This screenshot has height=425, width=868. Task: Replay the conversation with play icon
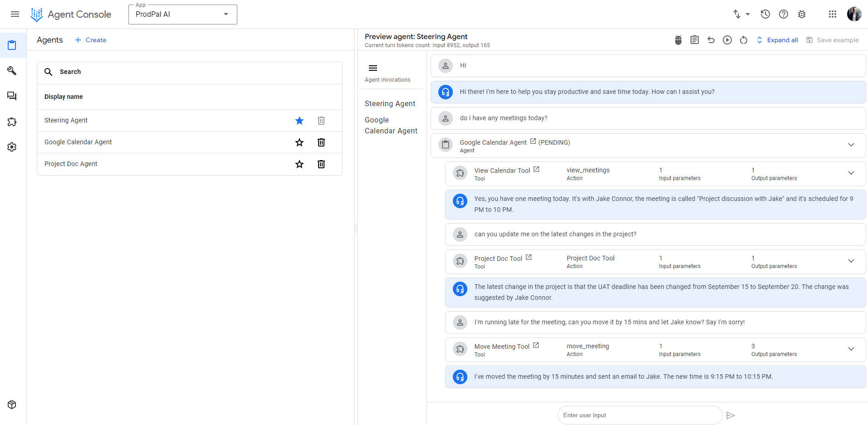tap(727, 40)
